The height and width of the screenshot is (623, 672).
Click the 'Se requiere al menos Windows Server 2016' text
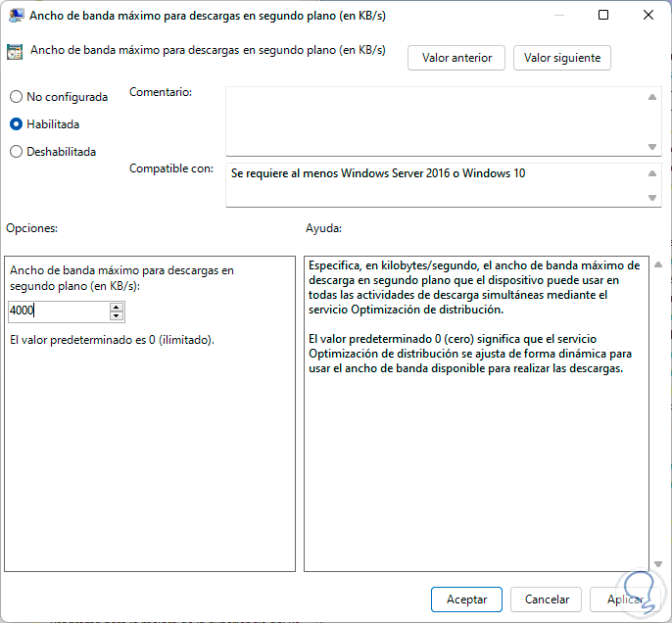pyautogui.click(x=377, y=173)
